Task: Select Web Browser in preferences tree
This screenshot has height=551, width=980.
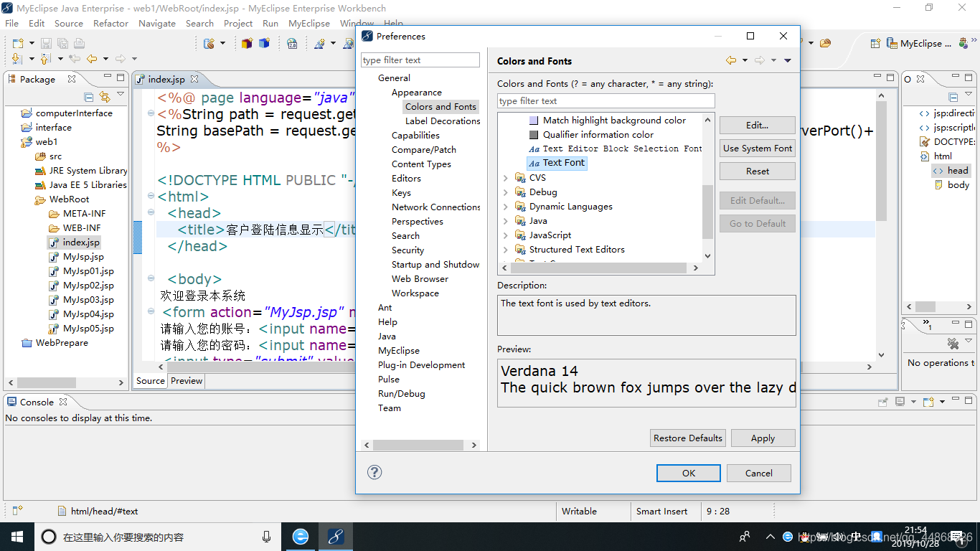Action: point(420,279)
